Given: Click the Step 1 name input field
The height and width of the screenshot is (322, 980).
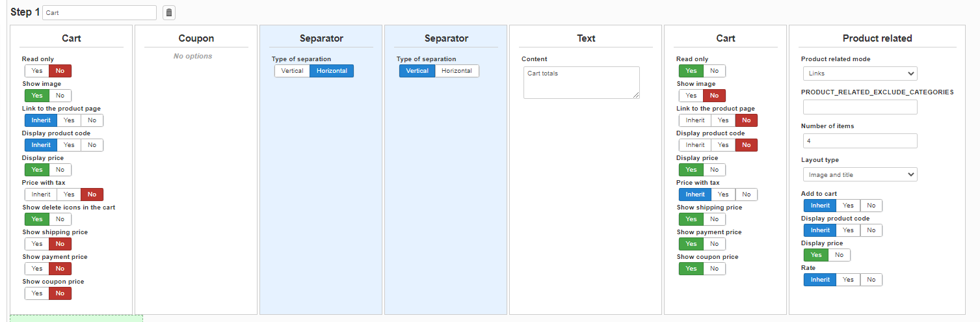Looking at the screenshot, I should click(99, 12).
